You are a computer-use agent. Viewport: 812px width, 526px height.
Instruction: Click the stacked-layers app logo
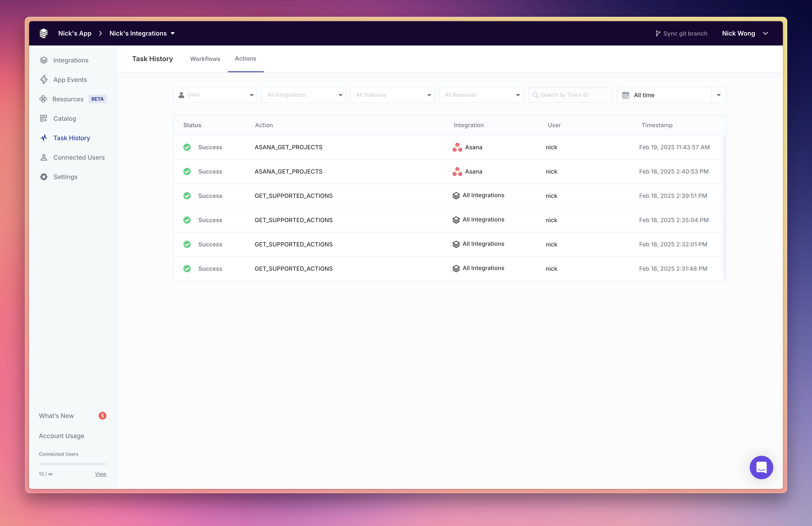(44, 33)
